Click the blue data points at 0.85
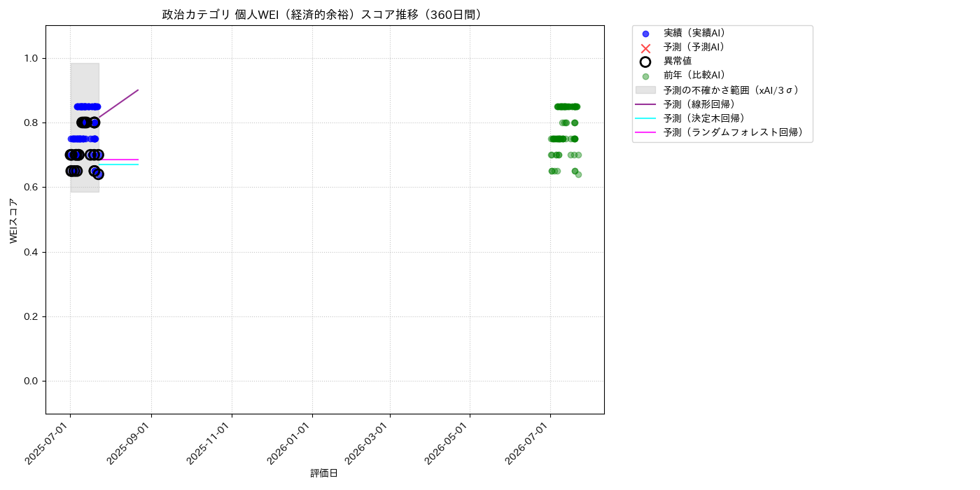Screen dimensions: 980x490 [x=87, y=106]
